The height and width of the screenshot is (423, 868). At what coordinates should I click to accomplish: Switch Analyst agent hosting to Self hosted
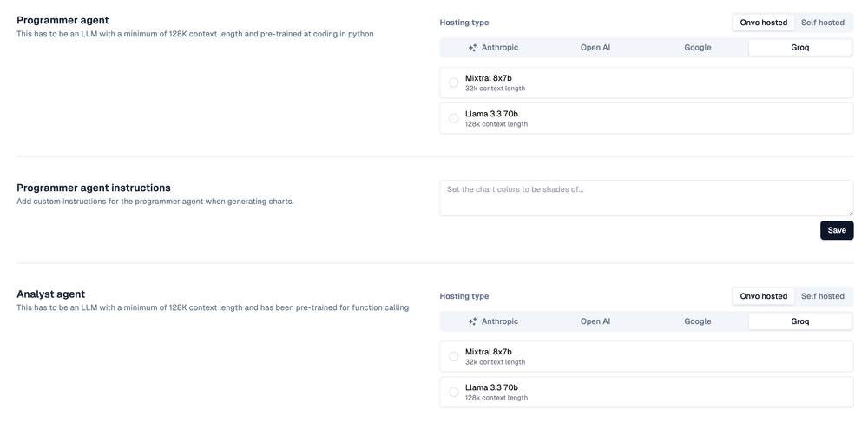tap(822, 296)
